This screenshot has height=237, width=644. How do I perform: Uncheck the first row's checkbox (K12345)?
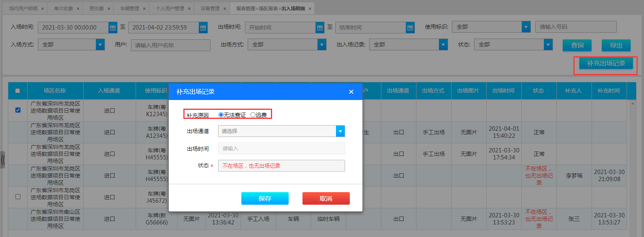click(x=18, y=110)
